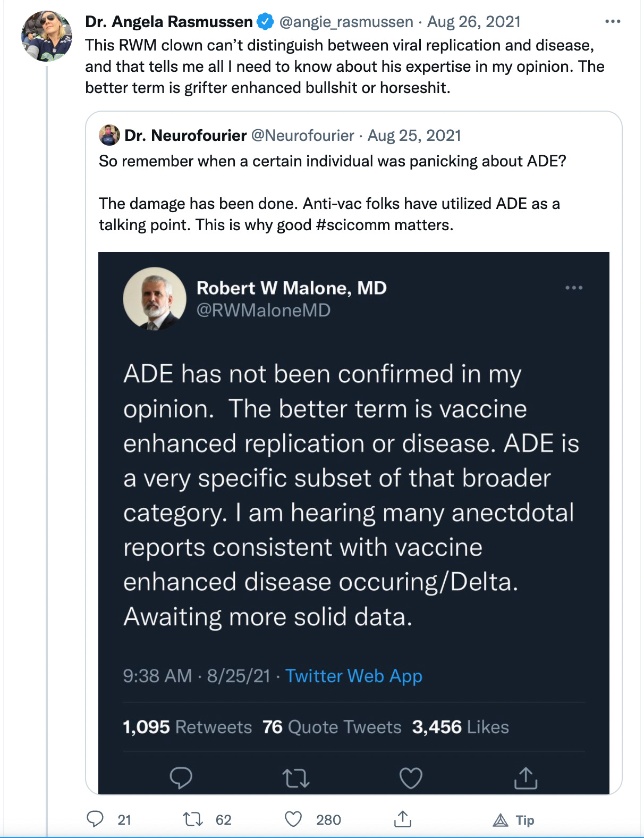Click the retweet arrows inside Malone's screenshot
Viewport: 644px width, 838px height.
(x=295, y=778)
